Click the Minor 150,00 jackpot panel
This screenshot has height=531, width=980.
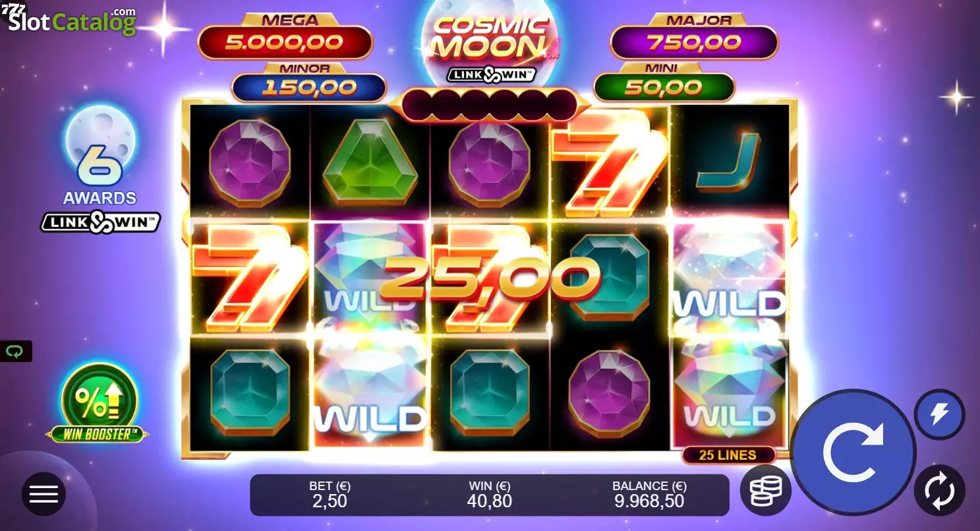coord(308,82)
